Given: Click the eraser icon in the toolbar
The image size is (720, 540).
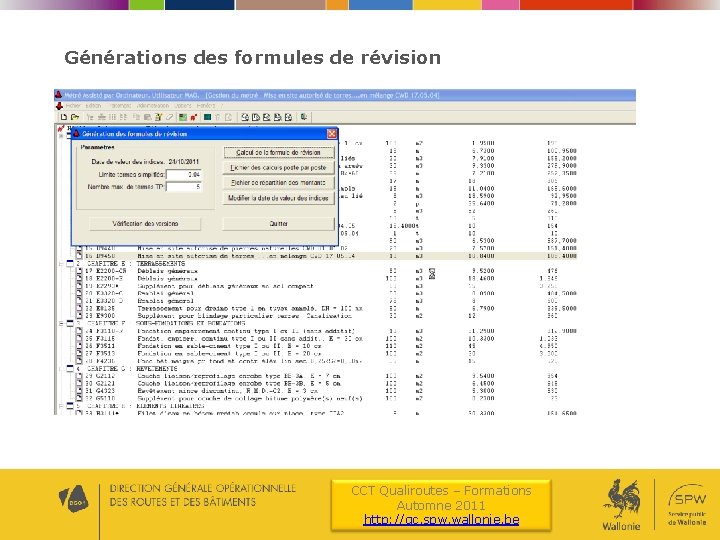Looking at the screenshot, I should (x=169, y=117).
